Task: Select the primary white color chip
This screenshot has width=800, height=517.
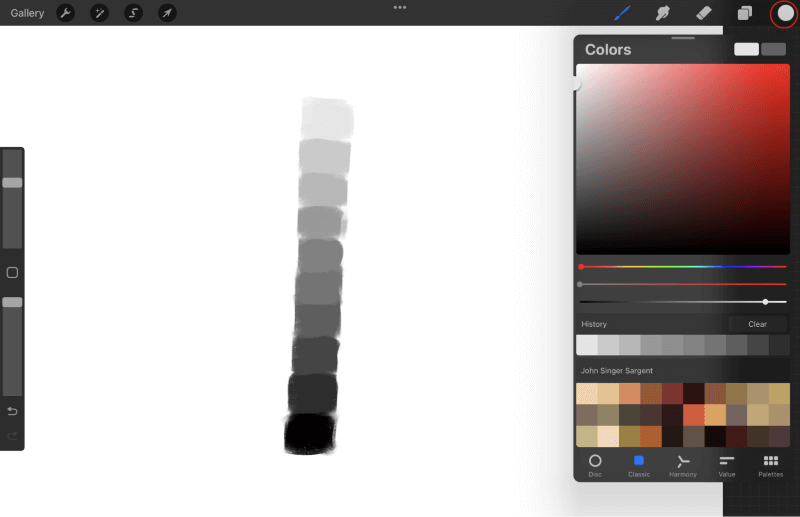Action: click(746, 49)
